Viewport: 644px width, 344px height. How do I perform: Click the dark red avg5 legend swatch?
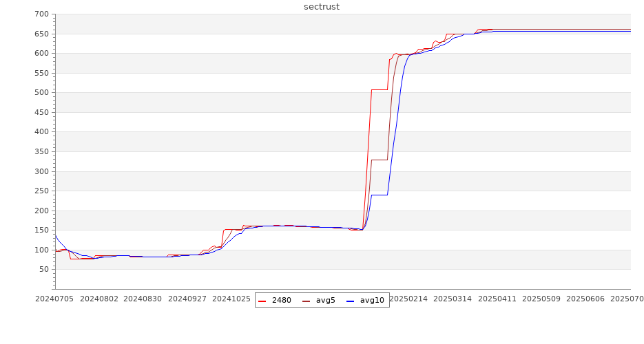coord(306,301)
